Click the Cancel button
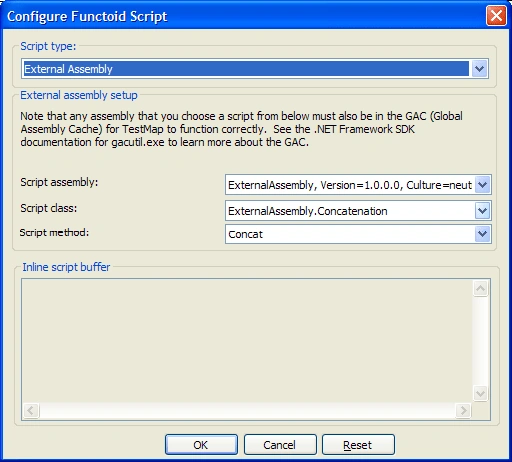 tap(280, 445)
